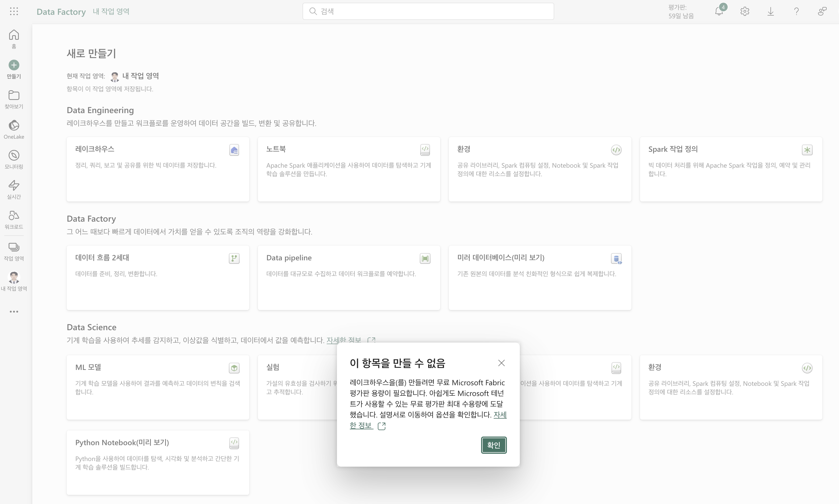The height and width of the screenshot is (504, 839).
Task: Click the 내 작업 영역 current workspace label
Action: pos(140,76)
